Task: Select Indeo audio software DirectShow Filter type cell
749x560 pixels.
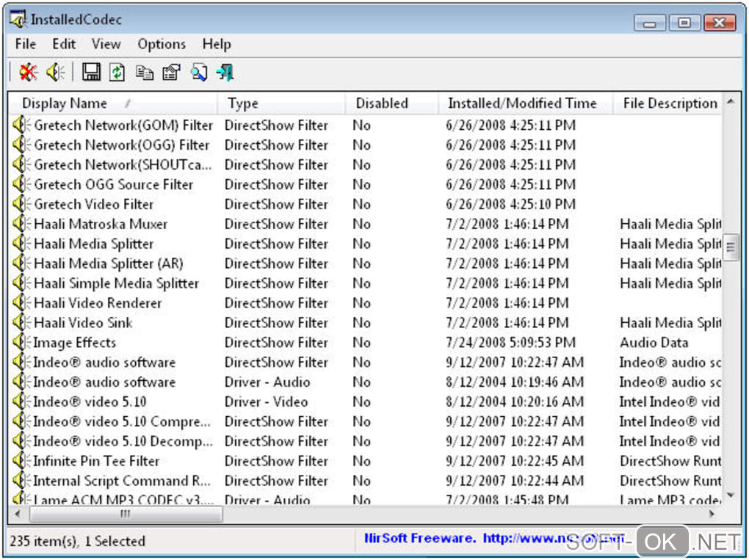Action: pos(276,363)
